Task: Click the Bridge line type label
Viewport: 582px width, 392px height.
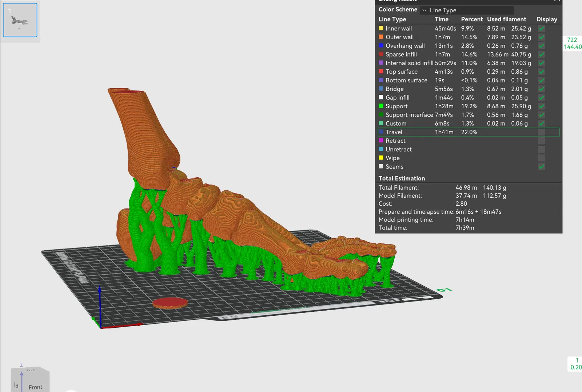Action: point(394,89)
